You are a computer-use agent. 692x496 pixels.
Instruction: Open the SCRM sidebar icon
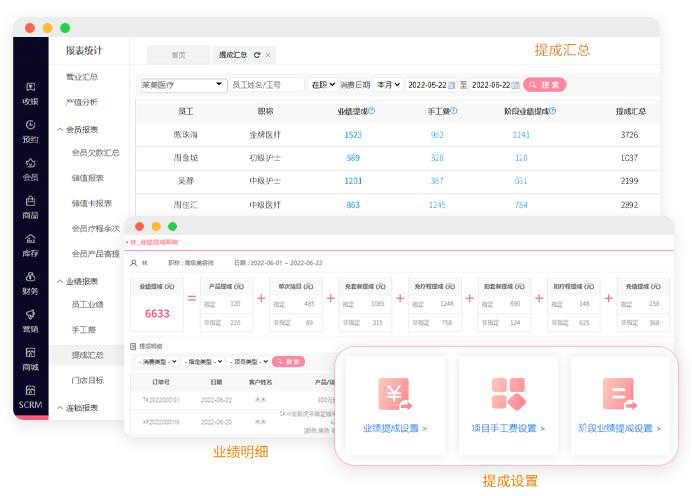(30, 397)
